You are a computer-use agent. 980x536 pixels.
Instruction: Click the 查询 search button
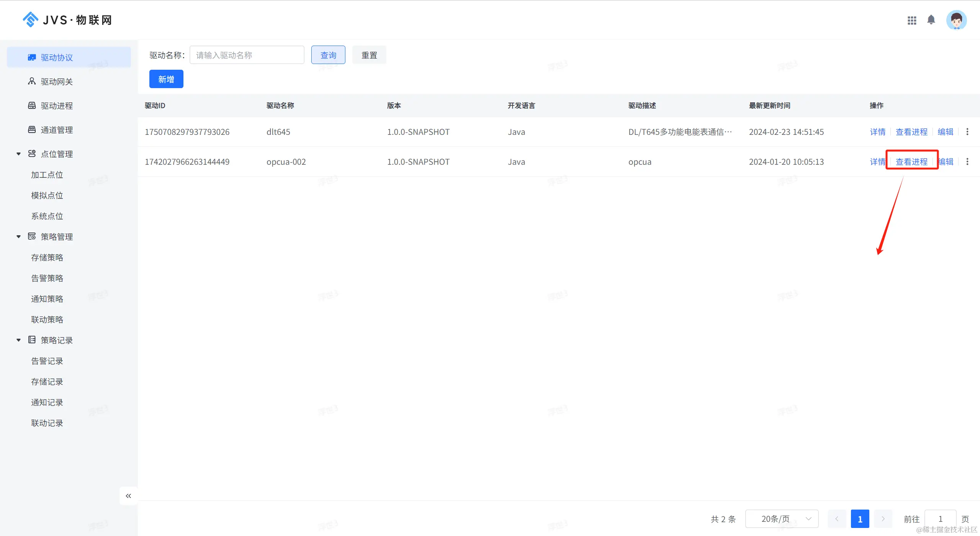click(328, 55)
